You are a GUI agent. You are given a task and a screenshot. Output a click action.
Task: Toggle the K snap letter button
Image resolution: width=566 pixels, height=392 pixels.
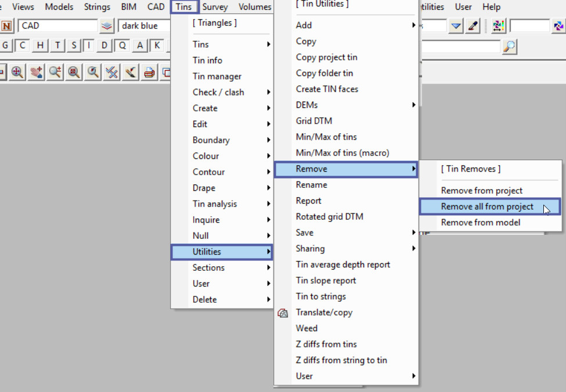tap(157, 46)
